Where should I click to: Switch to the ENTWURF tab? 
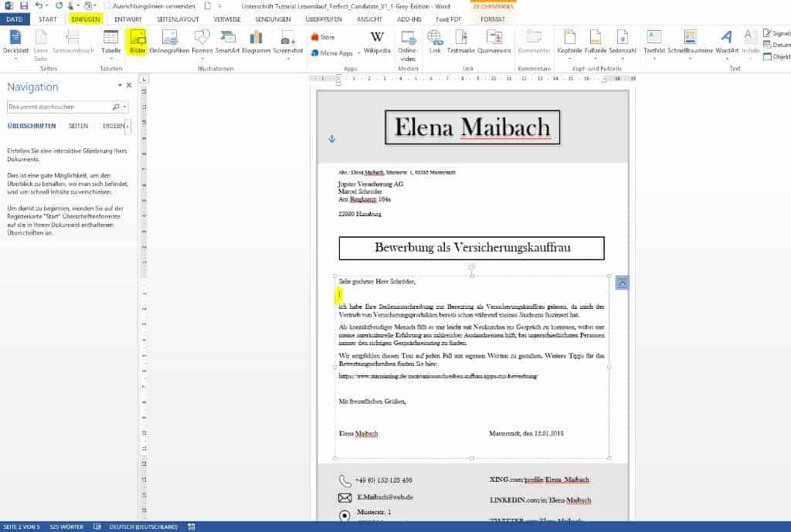coord(128,19)
